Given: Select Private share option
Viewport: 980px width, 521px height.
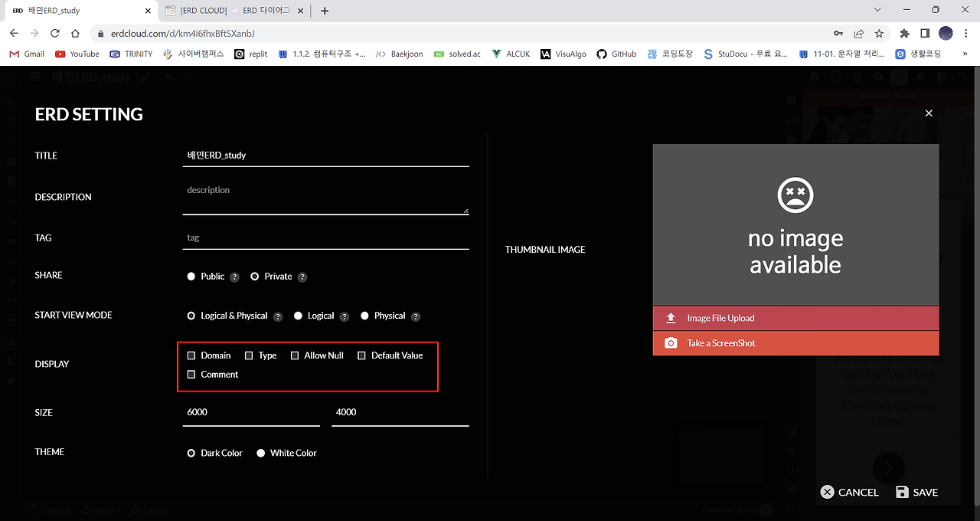Looking at the screenshot, I should tap(255, 277).
